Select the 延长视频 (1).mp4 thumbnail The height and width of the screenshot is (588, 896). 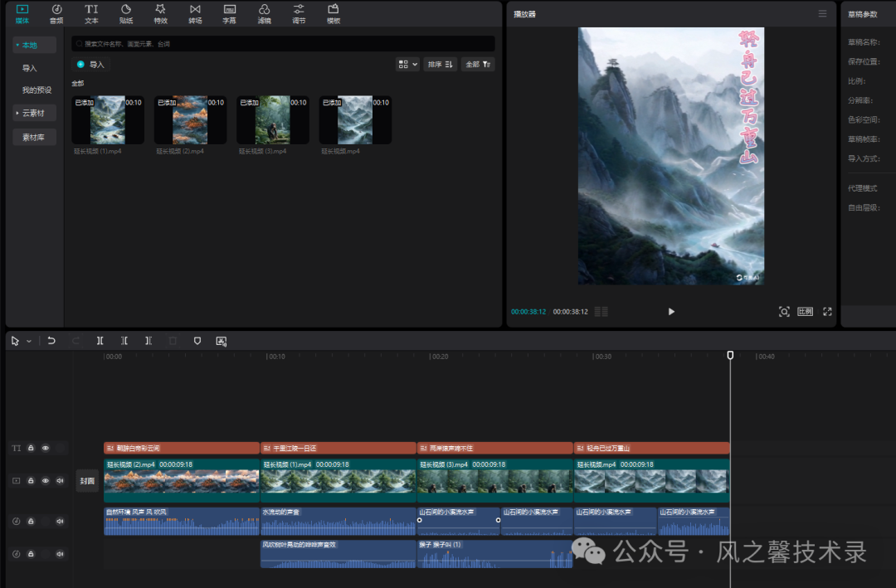107,120
